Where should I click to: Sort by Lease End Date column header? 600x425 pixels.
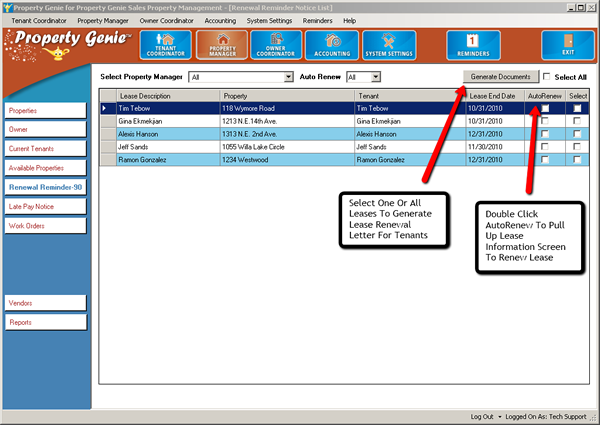click(495, 96)
